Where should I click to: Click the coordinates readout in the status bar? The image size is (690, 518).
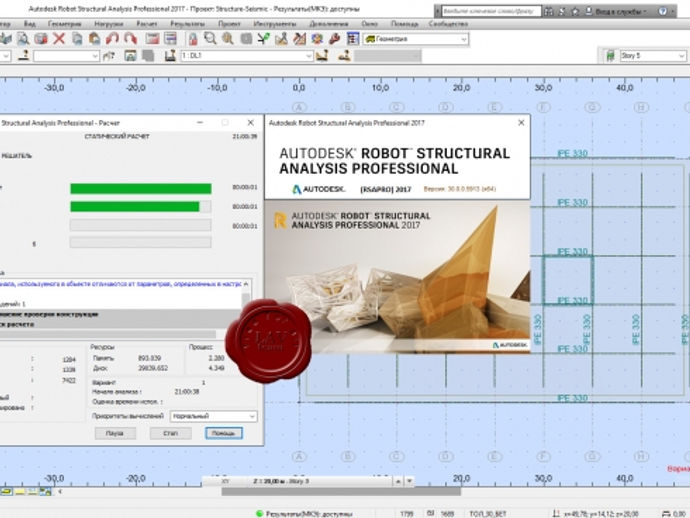600,514
